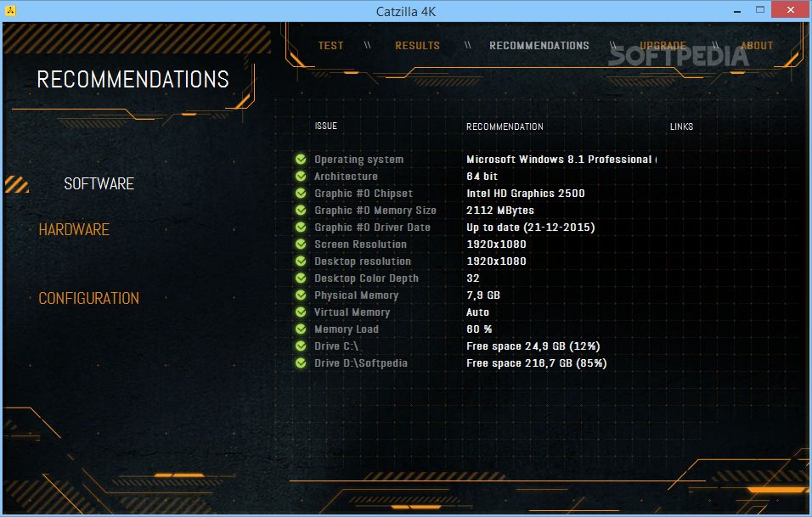The height and width of the screenshot is (517, 812).
Task: Click the green check next to Graphic #0 Memory Size
Action: click(x=301, y=211)
